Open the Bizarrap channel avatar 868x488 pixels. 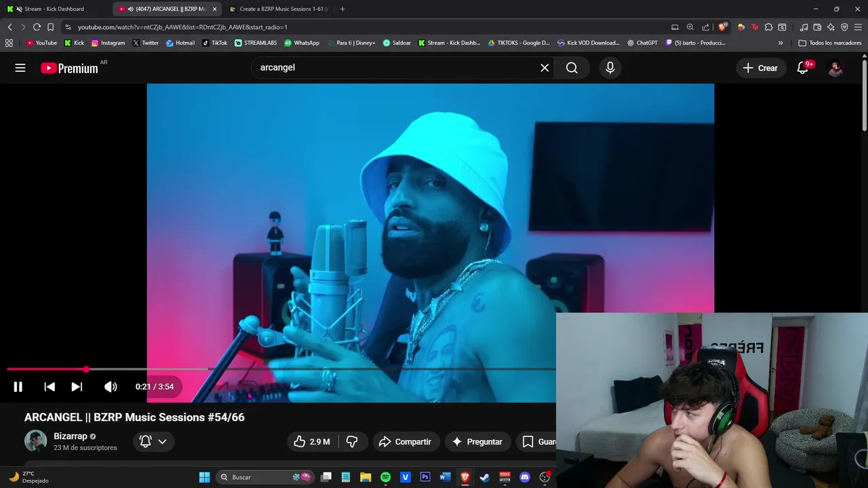pyautogui.click(x=35, y=441)
